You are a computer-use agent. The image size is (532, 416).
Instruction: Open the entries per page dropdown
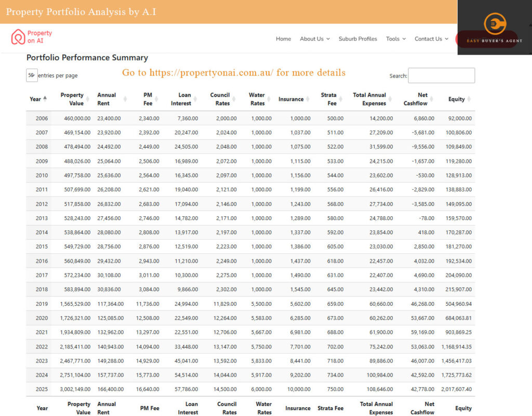pyautogui.click(x=32, y=75)
